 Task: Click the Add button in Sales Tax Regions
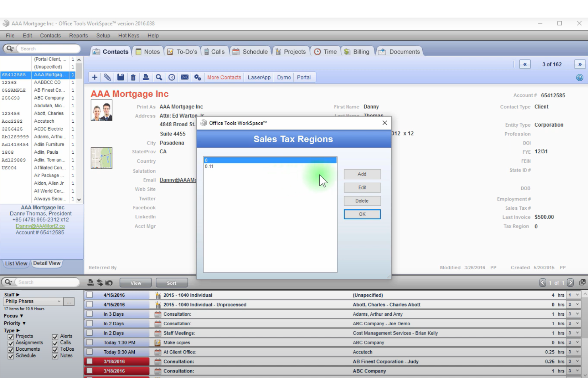pyautogui.click(x=362, y=174)
